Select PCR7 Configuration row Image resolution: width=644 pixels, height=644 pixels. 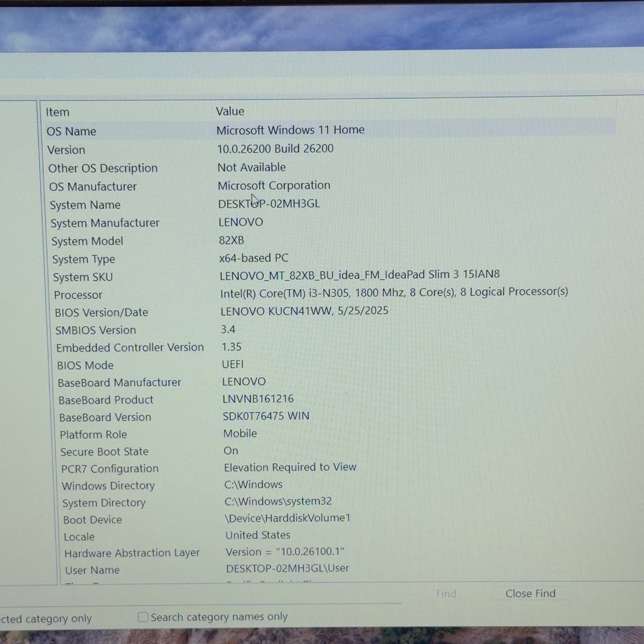tap(110, 469)
